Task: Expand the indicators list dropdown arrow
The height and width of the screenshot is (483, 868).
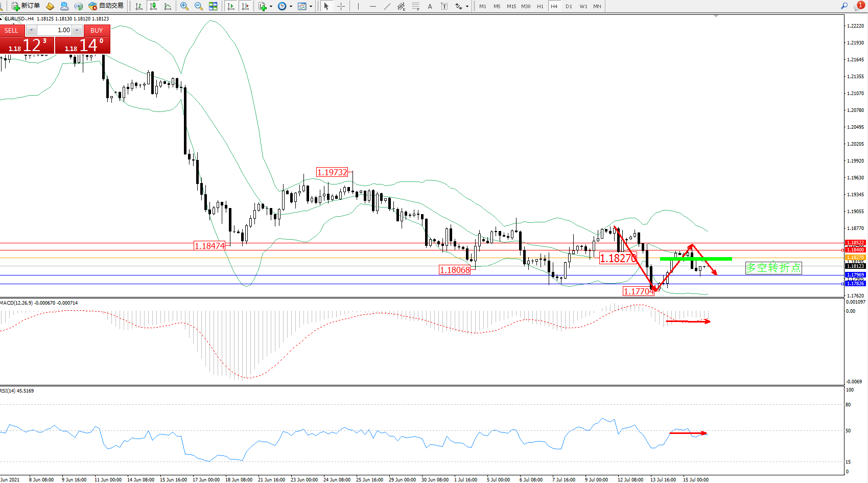Action: [x=271, y=7]
